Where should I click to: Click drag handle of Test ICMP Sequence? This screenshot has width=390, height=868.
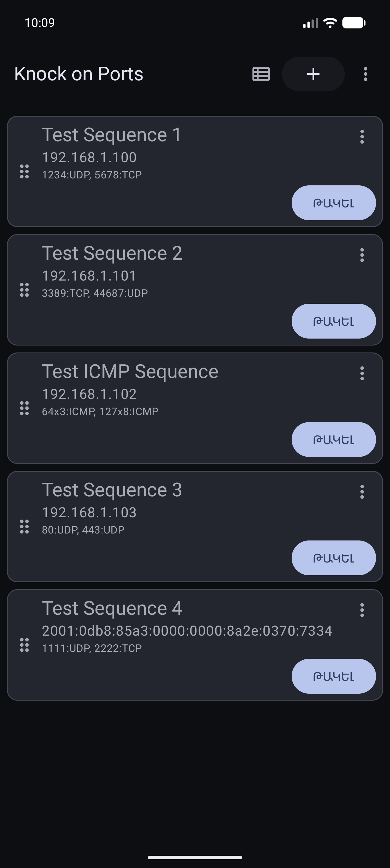pyautogui.click(x=24, y=408)
